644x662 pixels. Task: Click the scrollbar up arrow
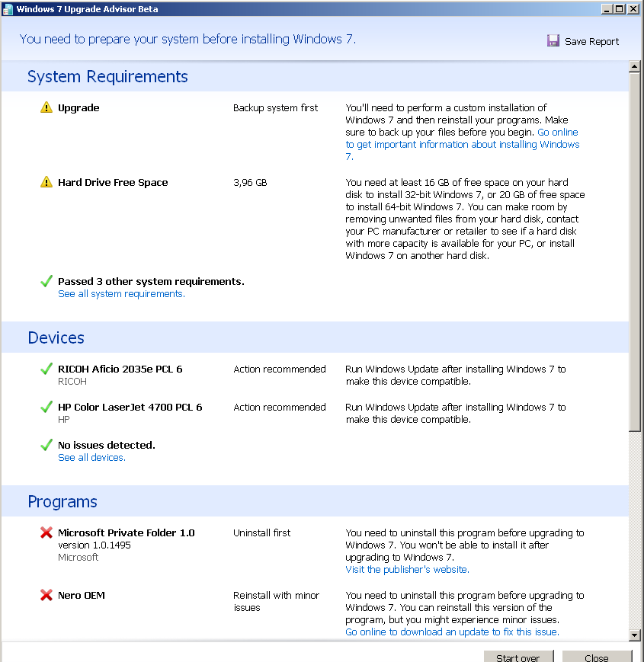pyautogui.click(x=635, y=66)
